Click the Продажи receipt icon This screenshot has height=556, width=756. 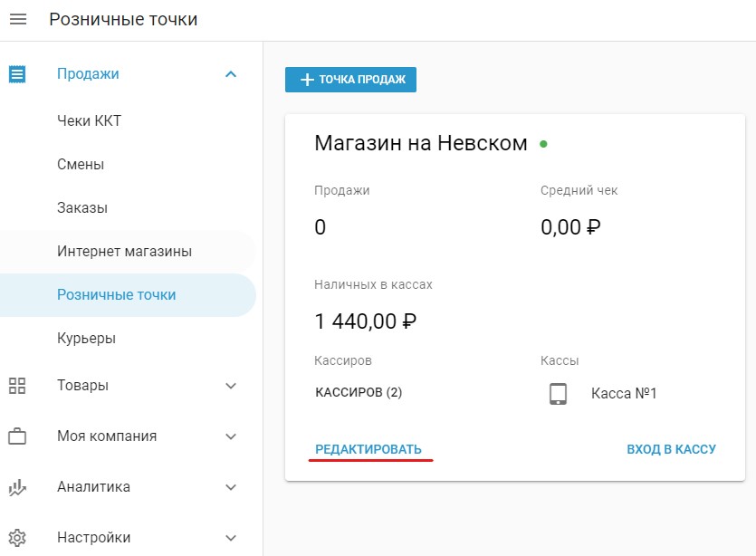(17, 74)
